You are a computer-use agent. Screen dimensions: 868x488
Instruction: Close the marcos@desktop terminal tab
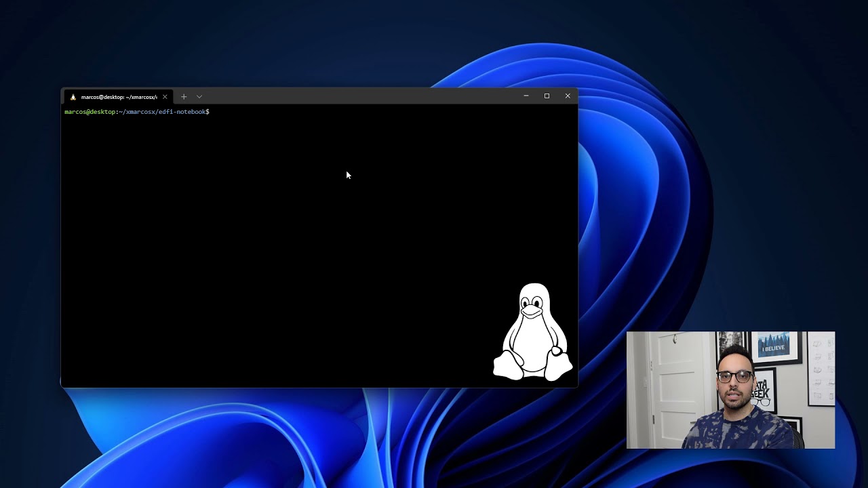coord(165,97)
